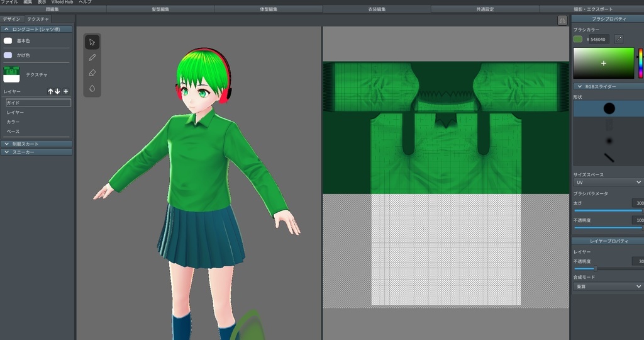Image resolution: width=644 pixels, height=340 pixels.
Task: Open the サイズスペース UV dropdown
Action: click(608, 182)
